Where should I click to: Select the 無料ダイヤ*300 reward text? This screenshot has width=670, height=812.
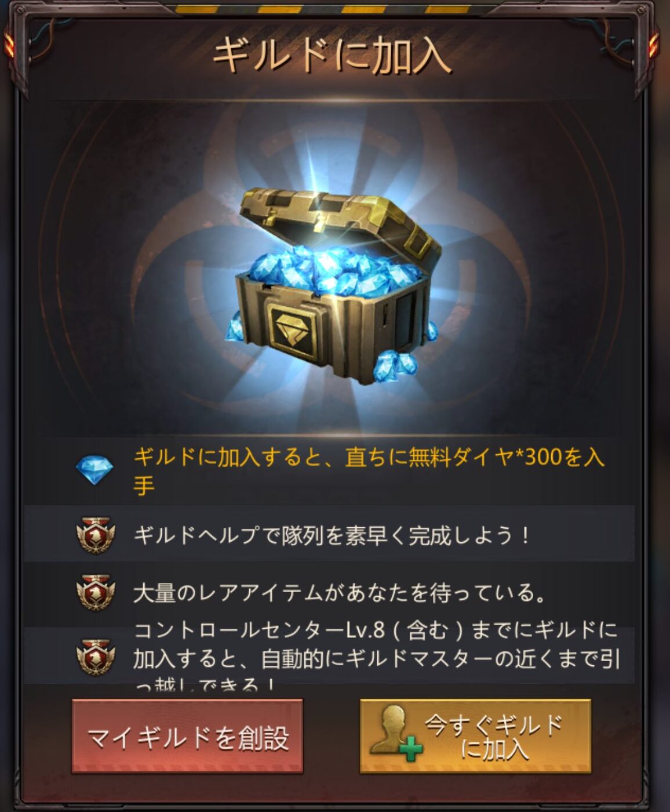coord(369,470)
